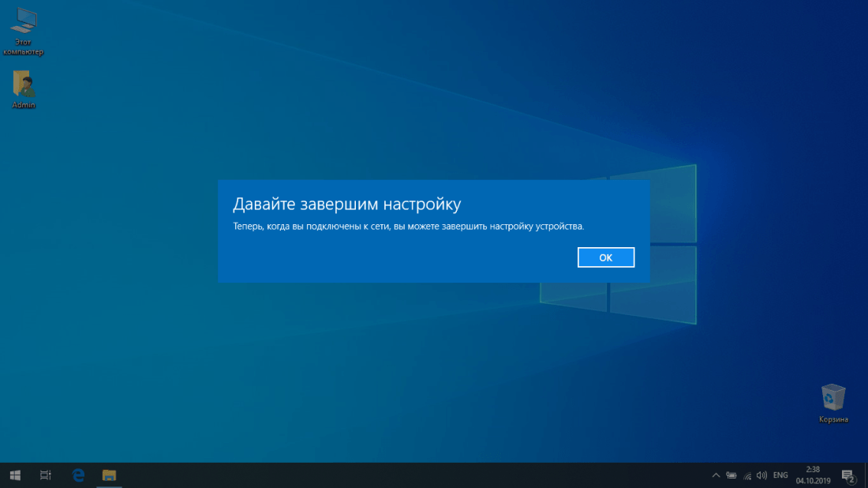This screenshot has width=868, height=488.
Task: Switch input language via ENG indicator
Action: pyautogui.click(x=780, y=475)
